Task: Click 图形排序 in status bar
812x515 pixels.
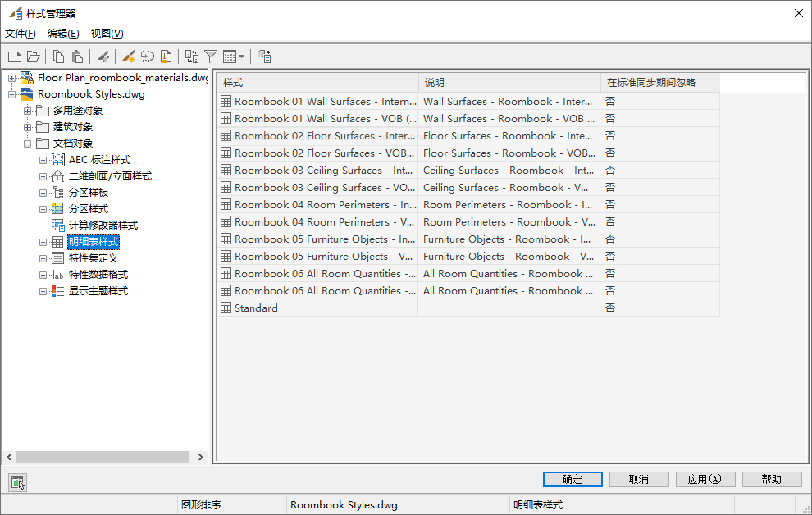Action: click(201, 505)
